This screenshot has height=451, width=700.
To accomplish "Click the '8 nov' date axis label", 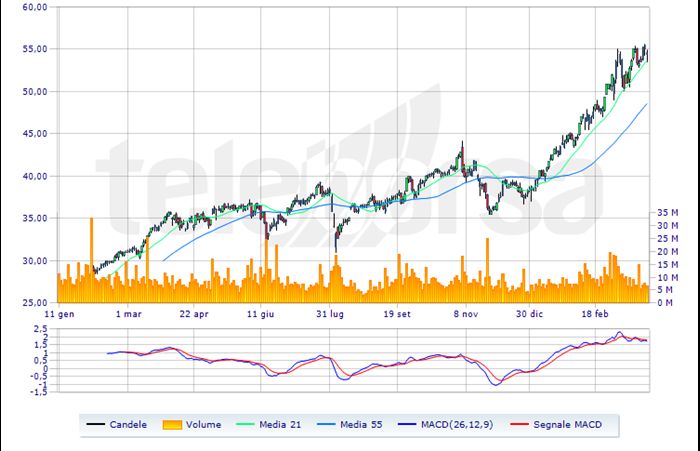I will (x=466, y=313).
